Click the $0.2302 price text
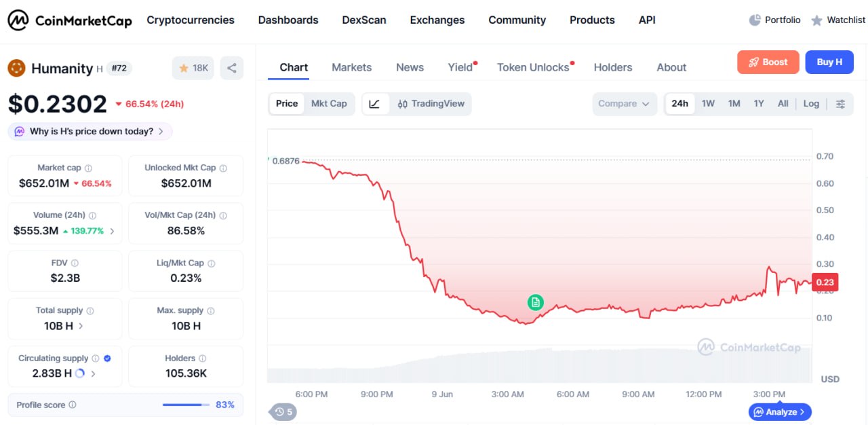Screen dimensions: 868x425 click(x=58, y=104)
